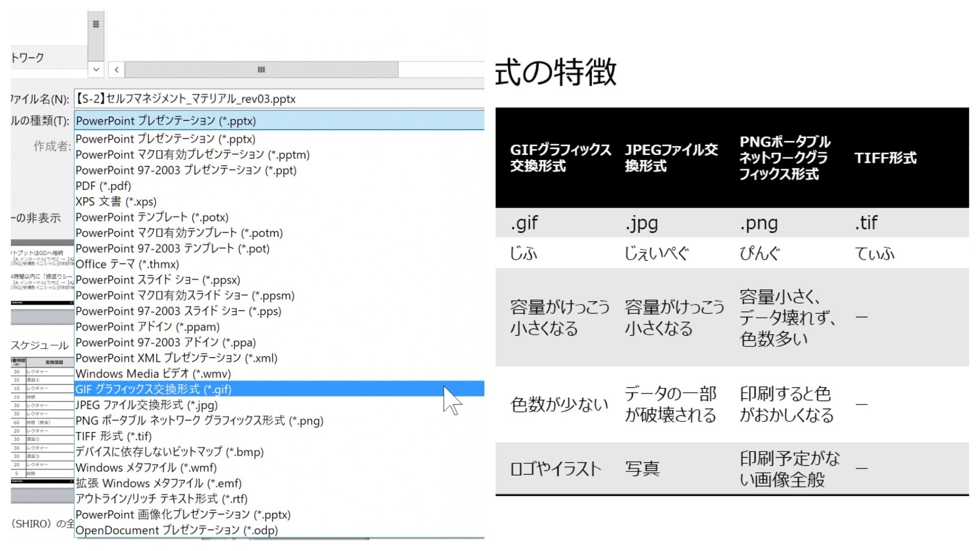Click the .gif cell in table
980x551 pixels.
point(524,223)
